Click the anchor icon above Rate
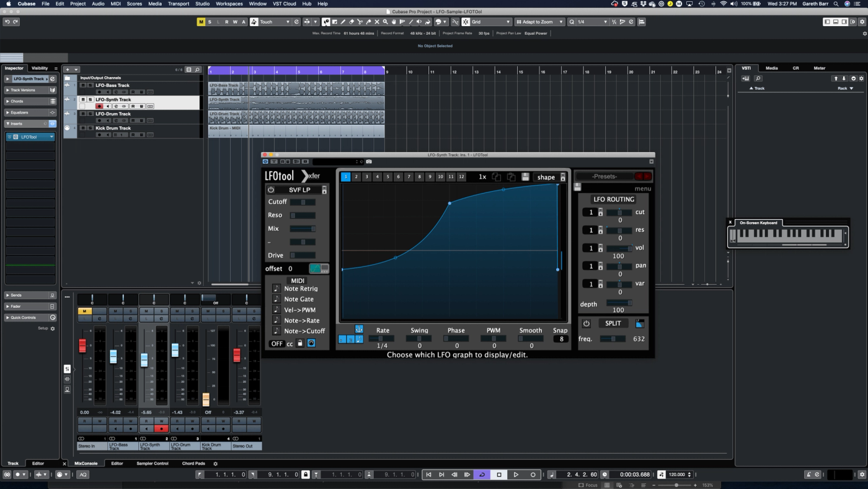This screenshot has width=868, height=489. (359, 329)
